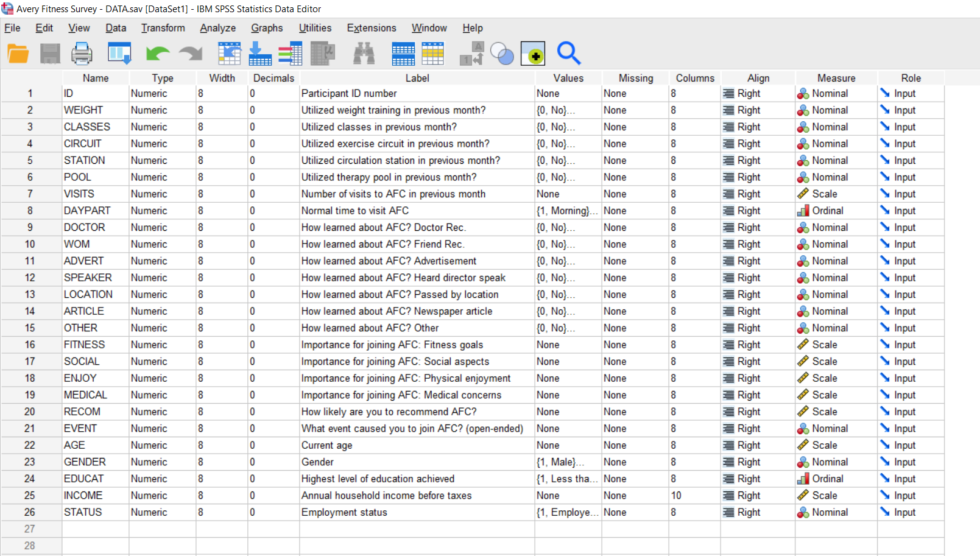Open the File menu
The height and width of the screenshot is (556, 980).
pos(12,28)
